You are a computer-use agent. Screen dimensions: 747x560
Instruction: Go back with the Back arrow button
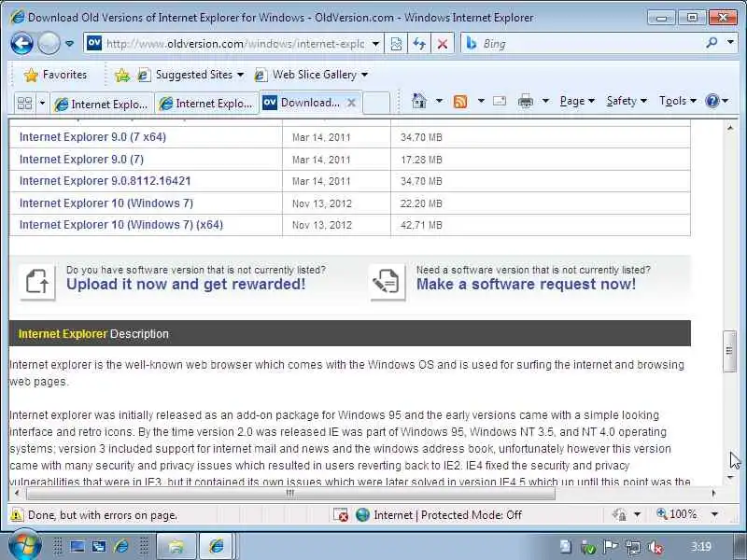[x=21, y=44]
